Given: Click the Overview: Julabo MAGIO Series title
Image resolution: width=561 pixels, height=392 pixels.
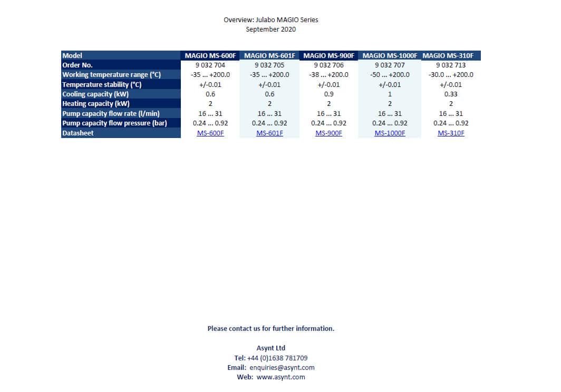Looking at the screenshot, I should pyautogui.click(x=271, y=19).
